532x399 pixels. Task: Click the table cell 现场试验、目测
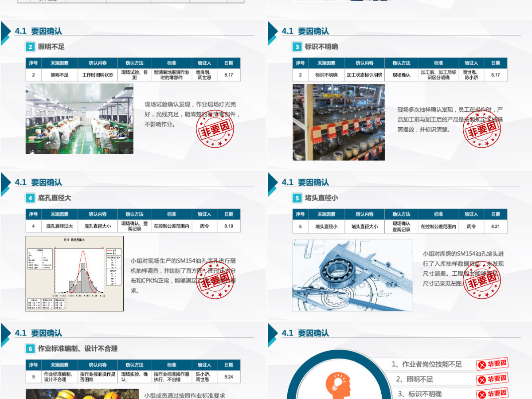[134, 75]
